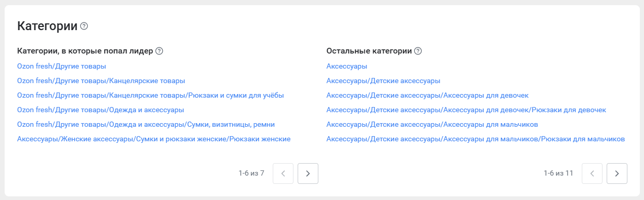Go to next page of leader categories

[x=308, y=174]
